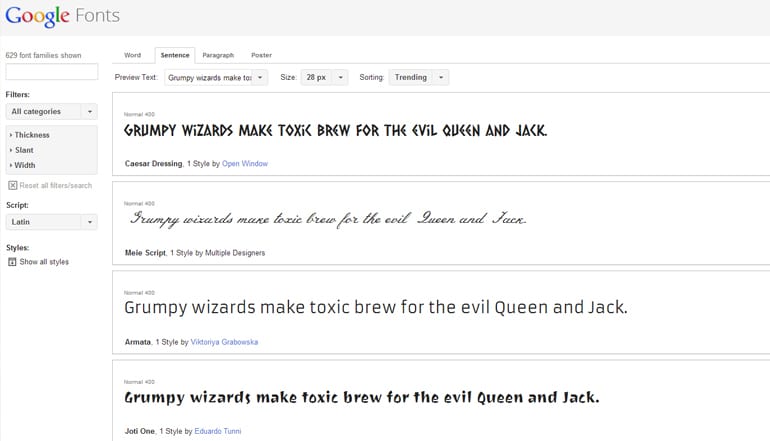Click the font search input field
The width and height of the screenshot is (770, 441).
[x=52, y=72]
